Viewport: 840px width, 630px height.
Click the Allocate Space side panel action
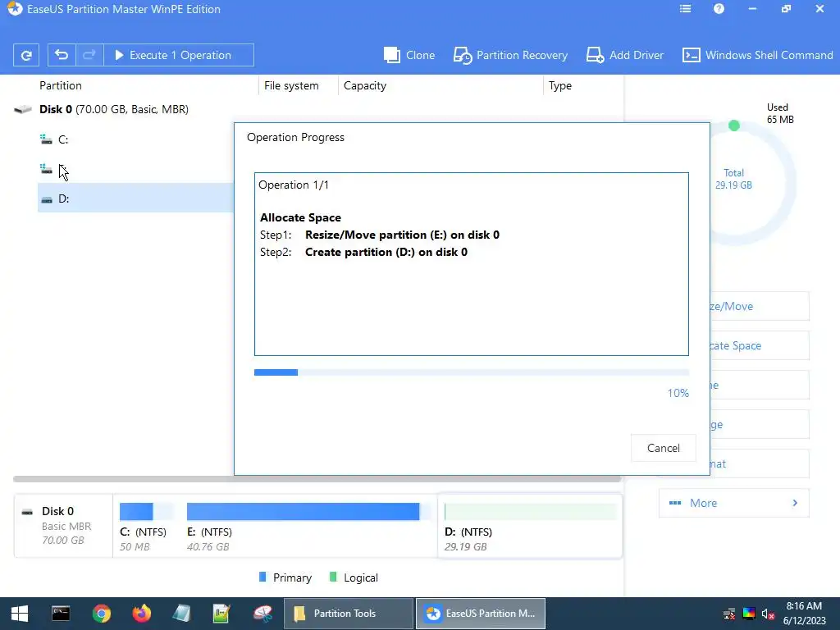(760, 345)
